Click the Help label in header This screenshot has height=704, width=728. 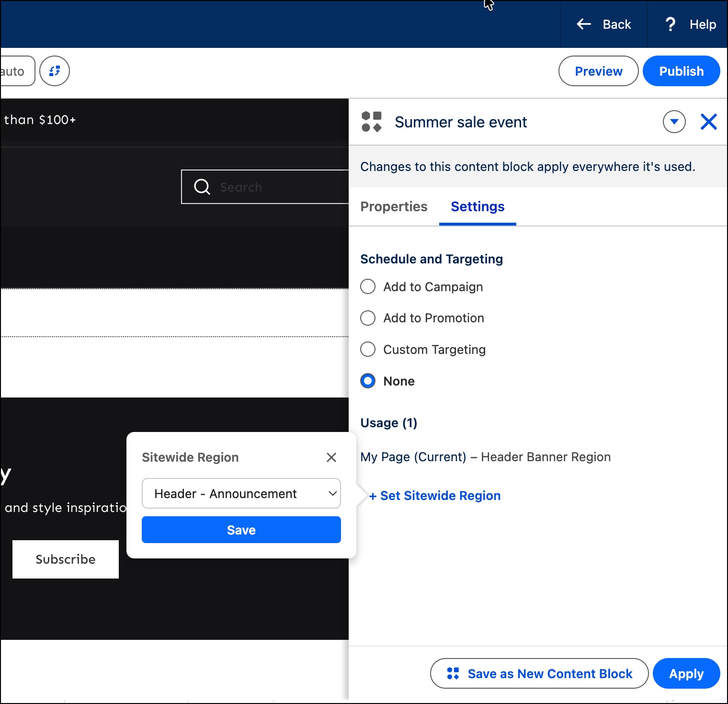coord(703,24)
